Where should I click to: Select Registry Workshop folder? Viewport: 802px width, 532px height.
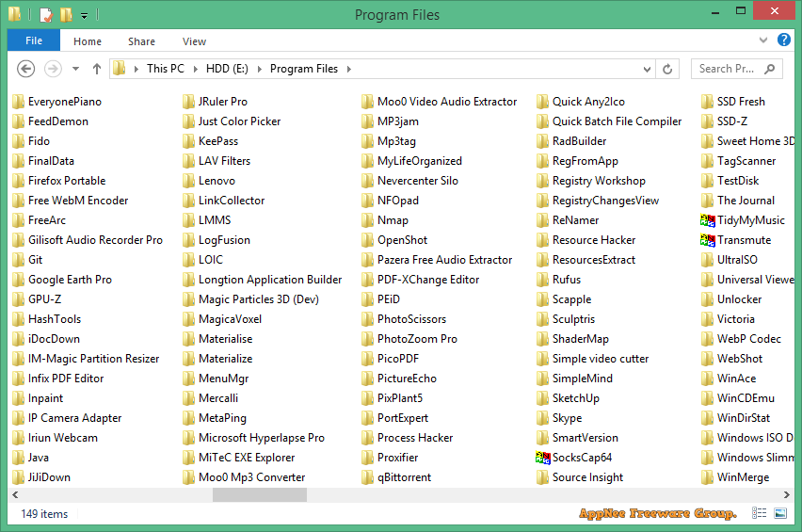tap(591, 181)
